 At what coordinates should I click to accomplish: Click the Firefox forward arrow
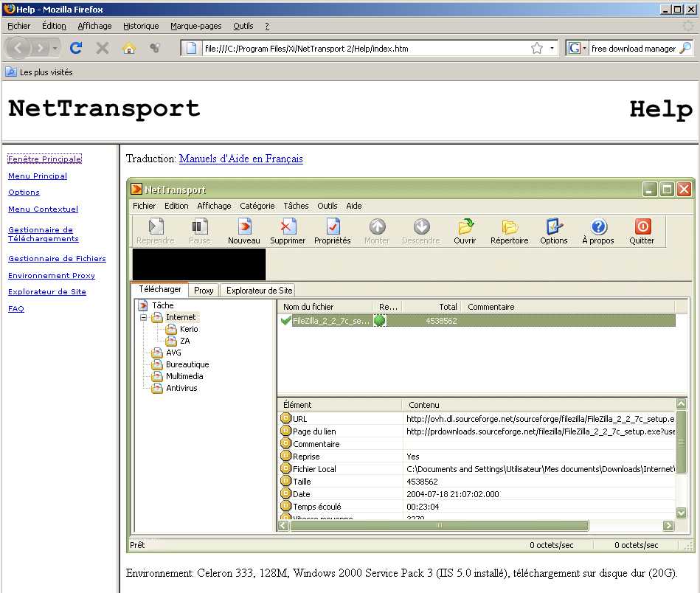[41, 48]
